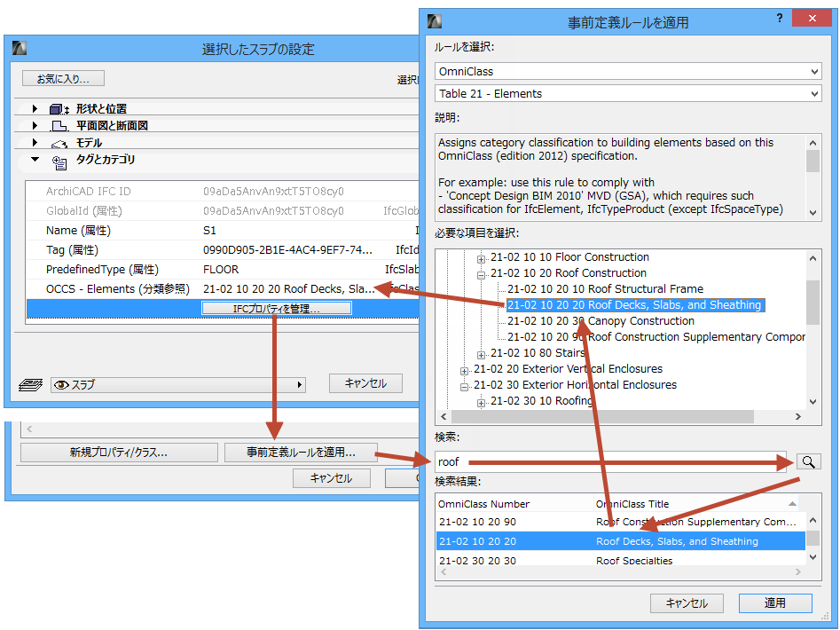Click ArchiCAD logo in slab settings title bar
This screenshot has height=630, width=840.
20,48
